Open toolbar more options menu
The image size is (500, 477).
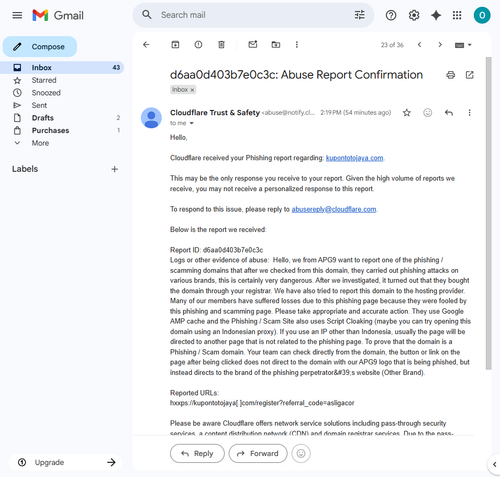tap(297, 45)
